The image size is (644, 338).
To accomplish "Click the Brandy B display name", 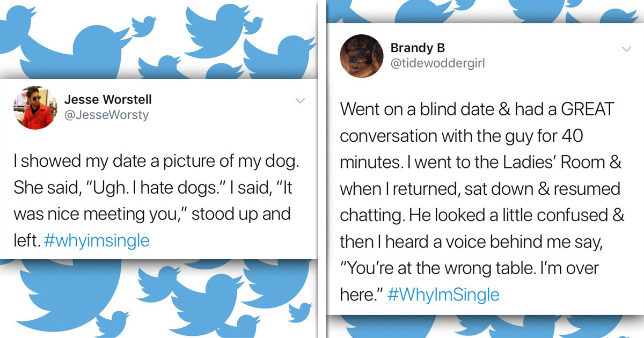I will [417, 48].
